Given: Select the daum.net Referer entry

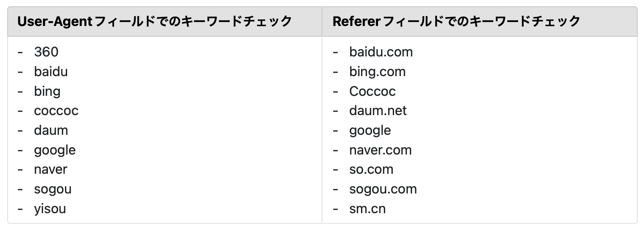Looking at the screenshot, I should pyautogui.click(x=378, y=111).
